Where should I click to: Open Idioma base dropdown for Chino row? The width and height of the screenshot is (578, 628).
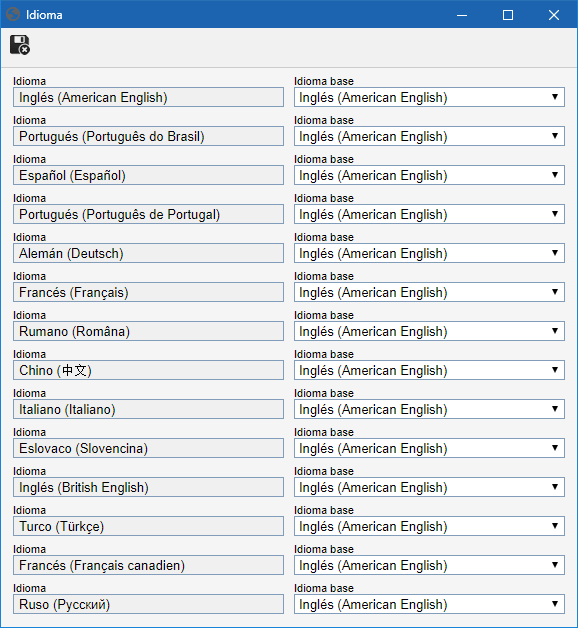tap(429, 370)
